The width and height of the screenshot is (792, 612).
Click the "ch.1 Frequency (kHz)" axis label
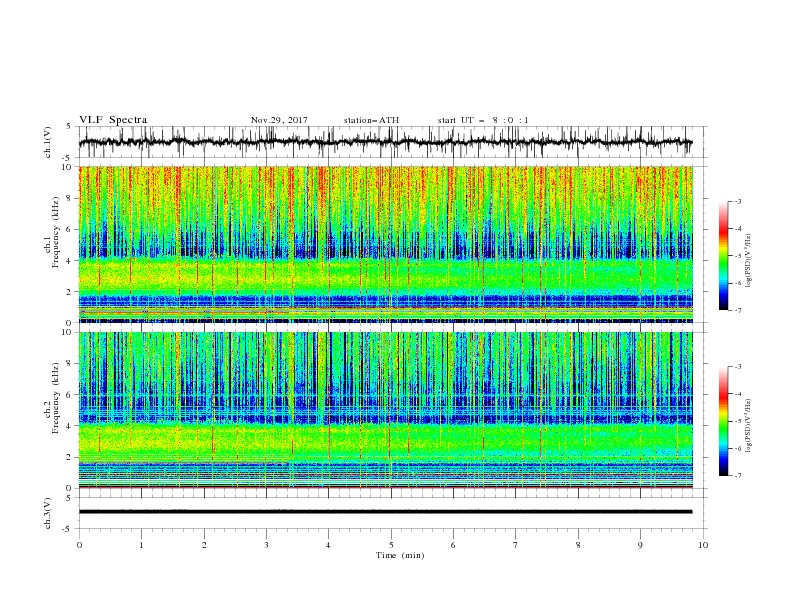pyautogui.click(x=52, y=231)
